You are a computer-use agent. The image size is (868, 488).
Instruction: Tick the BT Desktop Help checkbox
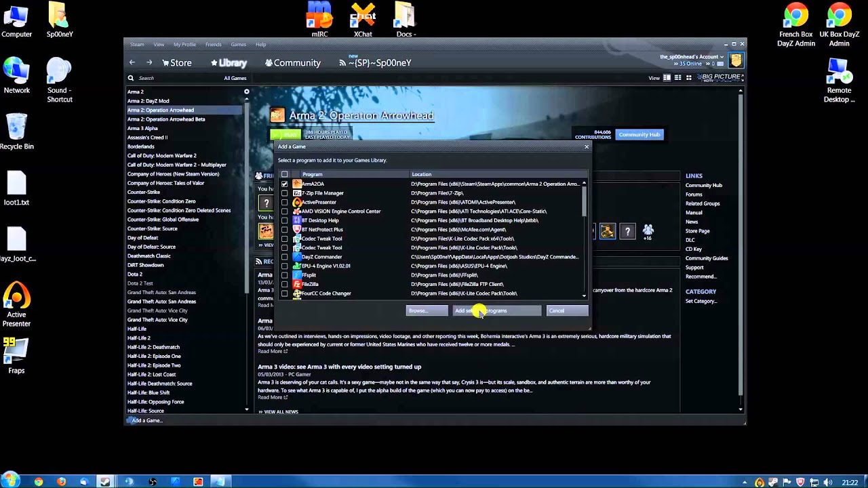285,220
